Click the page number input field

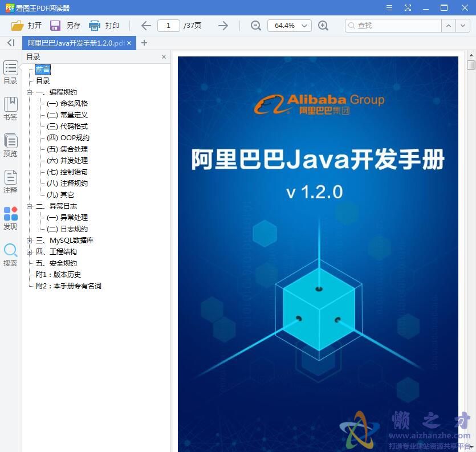point(170,25)
